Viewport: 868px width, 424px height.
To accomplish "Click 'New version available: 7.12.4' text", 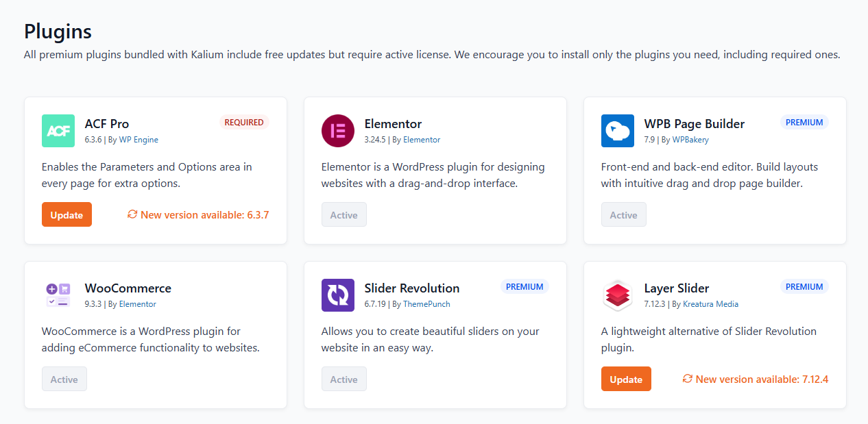I will (x=762, y=379).
